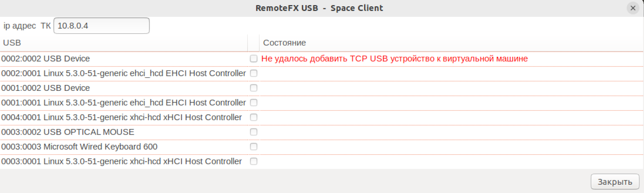Check the 0002:0002 USB Device checkbox
Screen dimensions: 644x193
point(254,59)
